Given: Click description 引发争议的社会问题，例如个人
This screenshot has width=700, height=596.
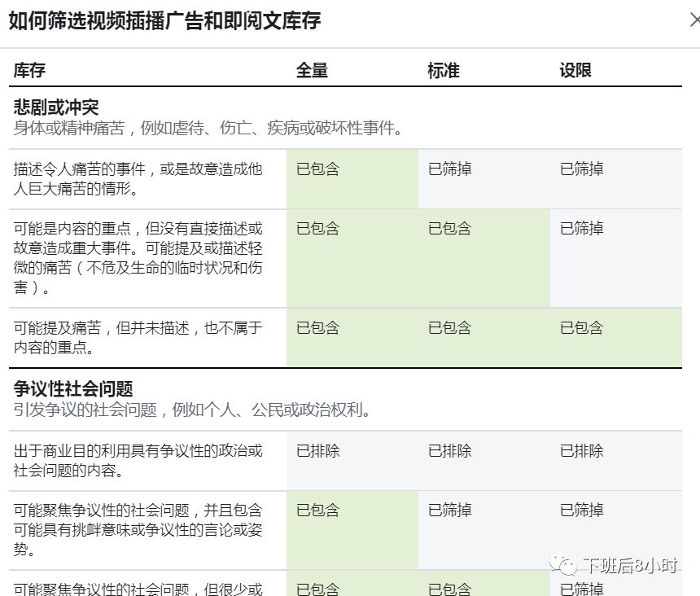Looking at the screenshot, I should pos(192,410).
